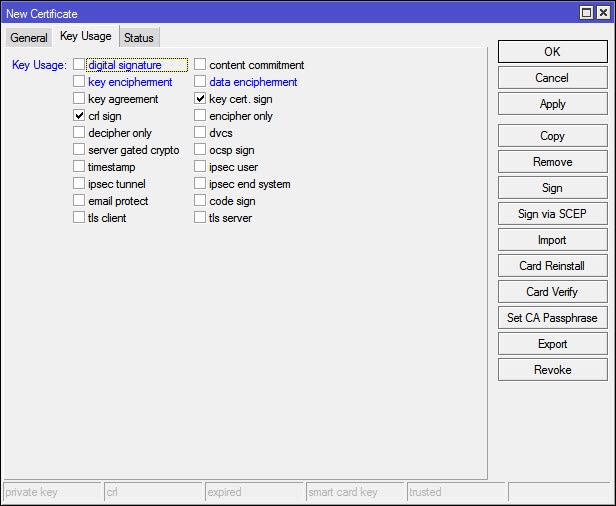Image resolution: width=616 pixels, height=506 pixels.
Task: Enable the digital signature checkbox
Action: point(79,65)
